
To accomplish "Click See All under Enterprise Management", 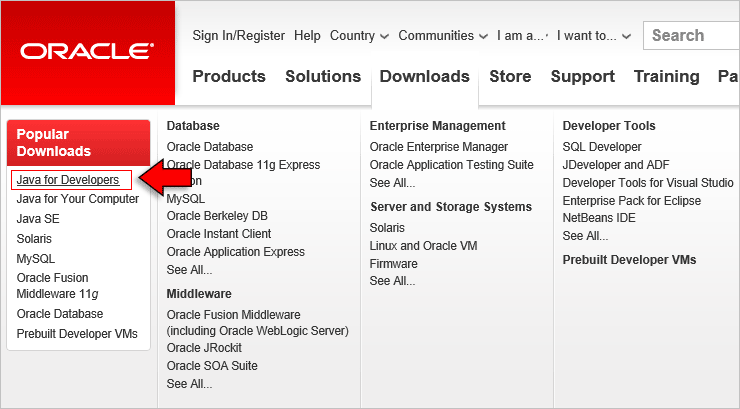I will (392, 183).
